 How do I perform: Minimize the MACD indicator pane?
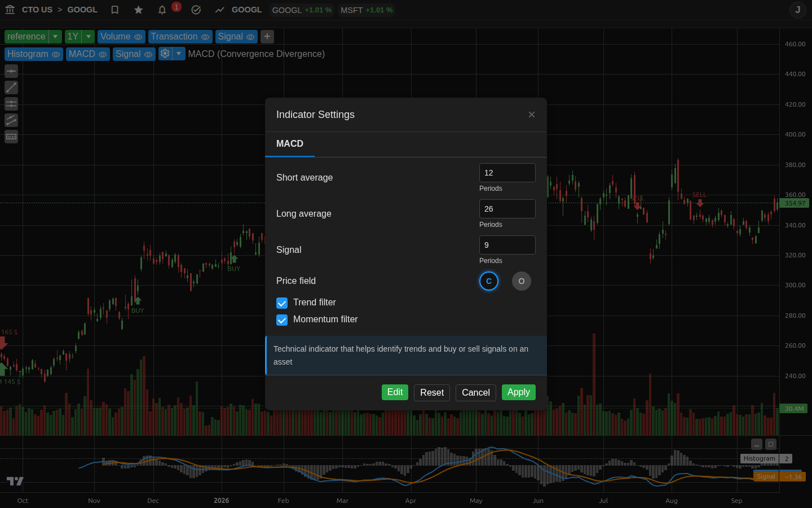(757, 444)
